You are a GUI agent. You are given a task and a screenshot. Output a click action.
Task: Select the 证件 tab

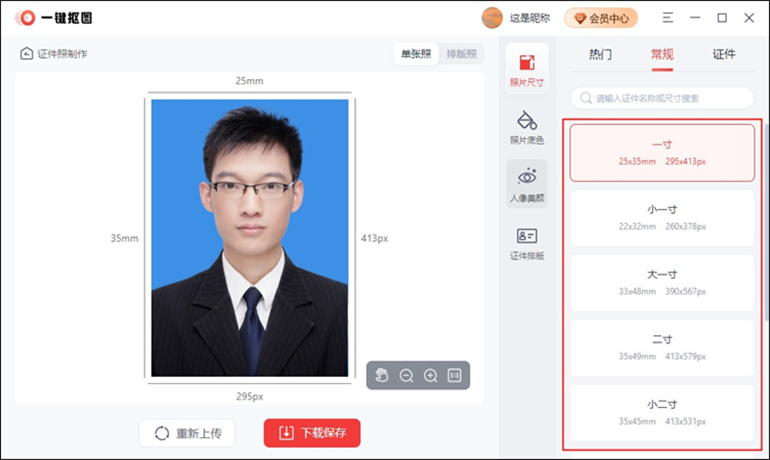(x=724, y=54)
